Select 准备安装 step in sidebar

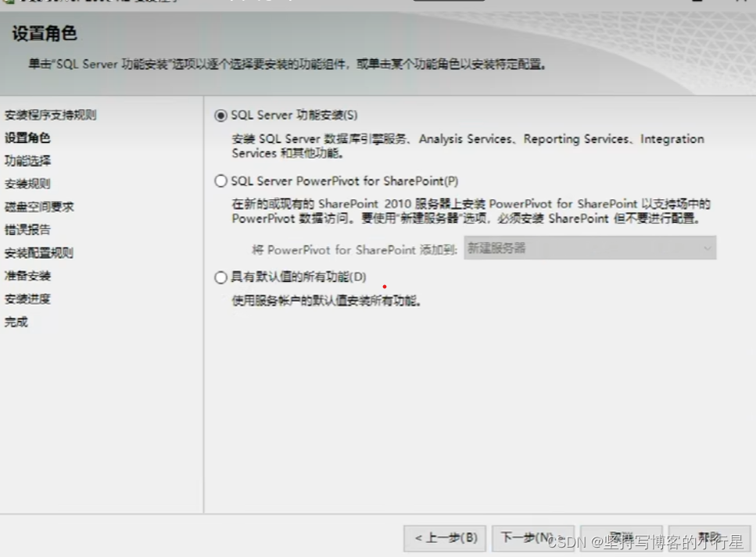tap(27, 276)
